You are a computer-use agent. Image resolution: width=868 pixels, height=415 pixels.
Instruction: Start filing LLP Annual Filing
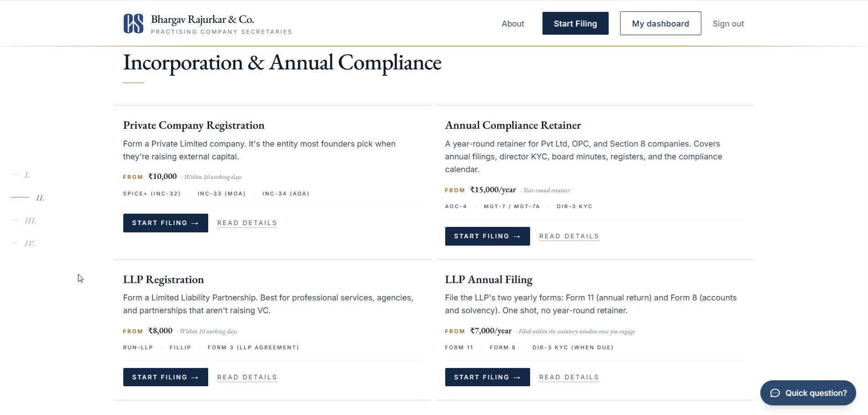[x=487, y=377]
